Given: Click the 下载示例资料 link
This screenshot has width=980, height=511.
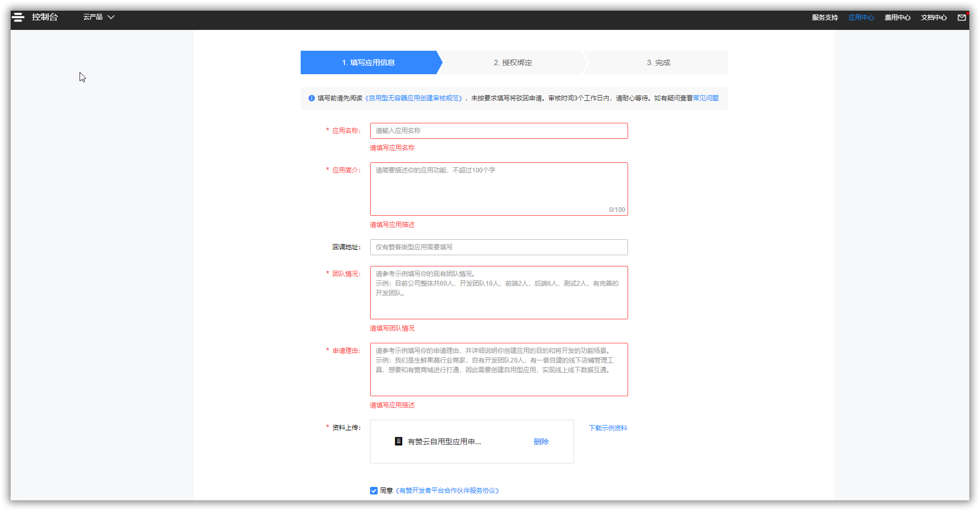Looking at the screenshot, I should point(608,428).
